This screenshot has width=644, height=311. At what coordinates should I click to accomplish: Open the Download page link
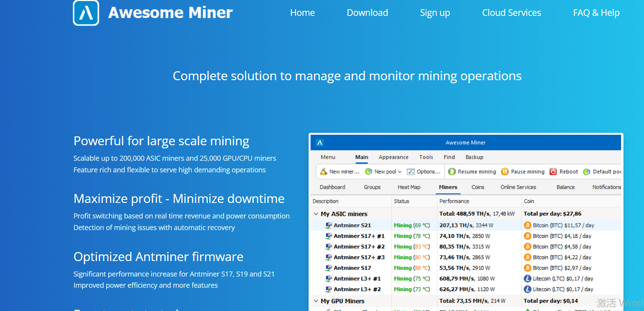pyautogui.click(x=367, y=13)
